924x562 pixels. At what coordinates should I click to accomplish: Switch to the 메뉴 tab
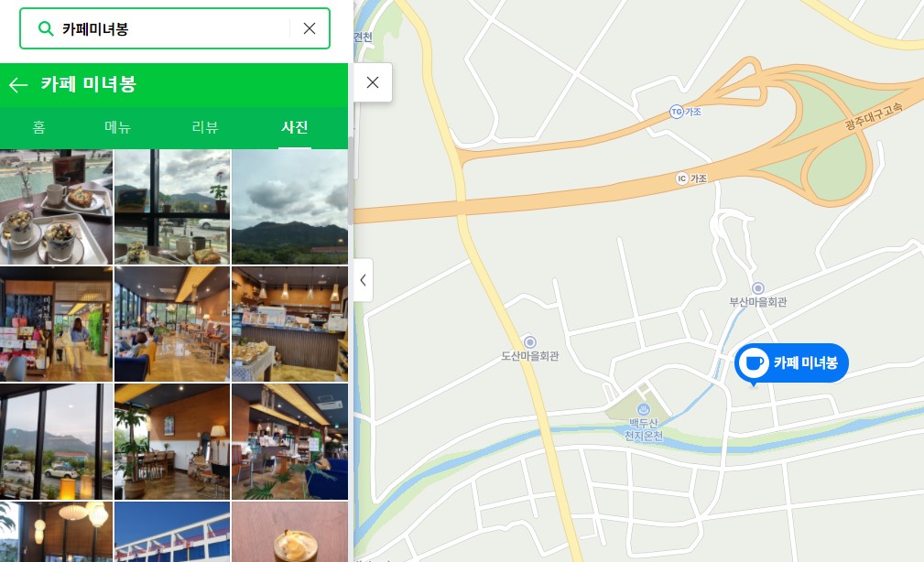[118, 127]
